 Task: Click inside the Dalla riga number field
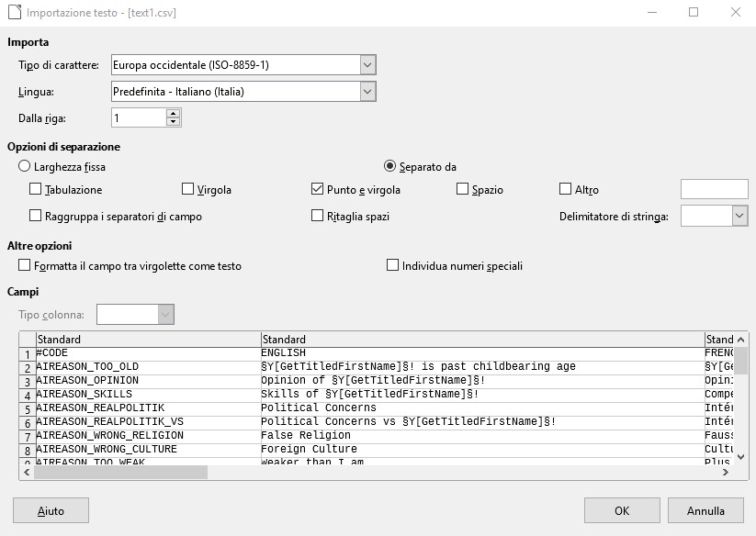pos(139,118)
